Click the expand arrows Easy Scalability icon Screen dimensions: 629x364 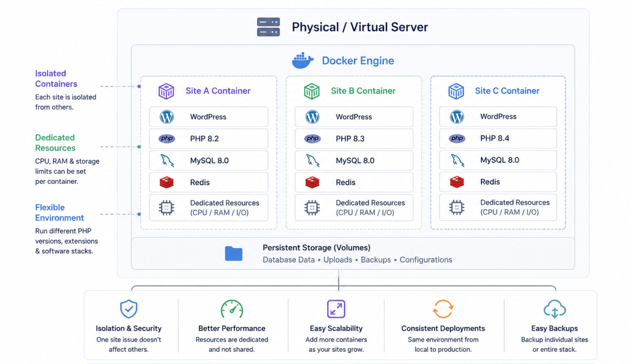(336, 309)
